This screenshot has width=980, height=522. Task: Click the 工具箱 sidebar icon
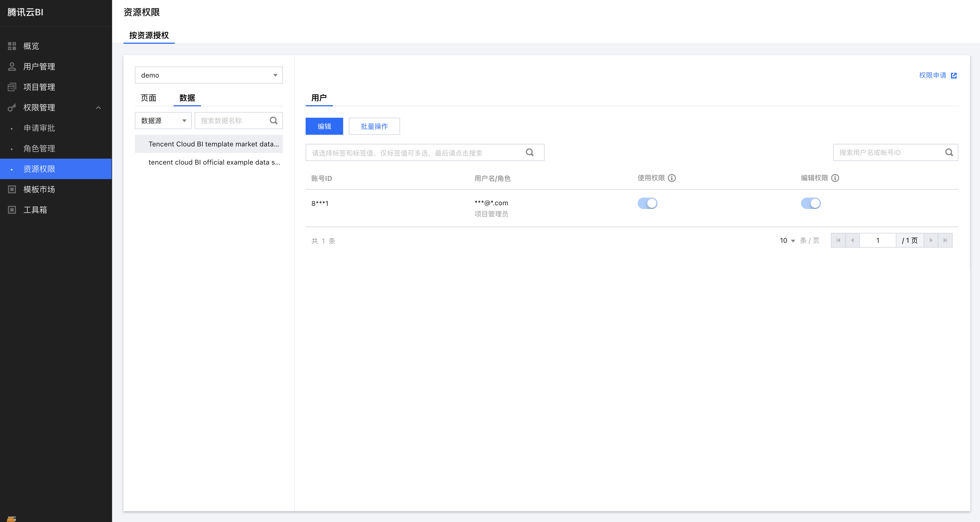point(12,210)
